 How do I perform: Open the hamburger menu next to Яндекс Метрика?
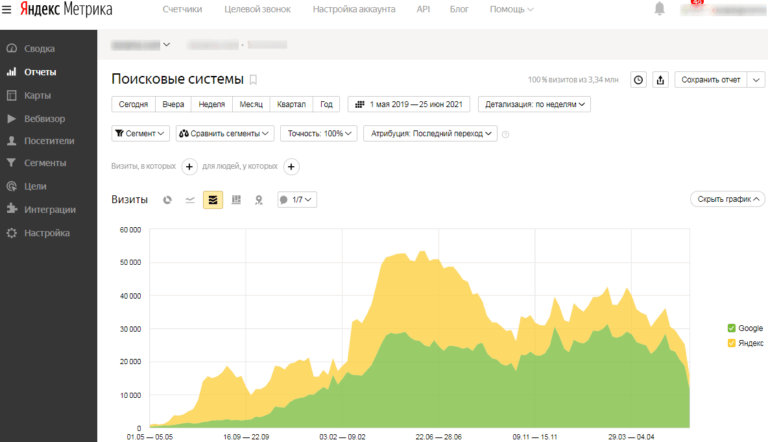point(6,9)
